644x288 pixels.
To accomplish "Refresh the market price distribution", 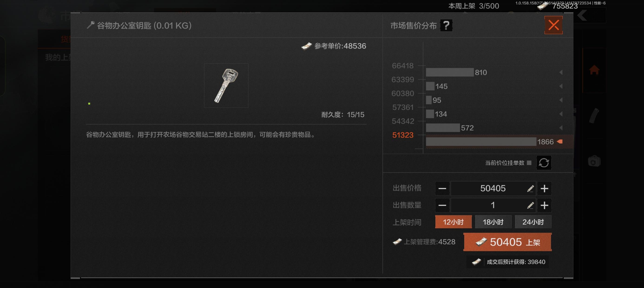I will click(x=544, y=163).
